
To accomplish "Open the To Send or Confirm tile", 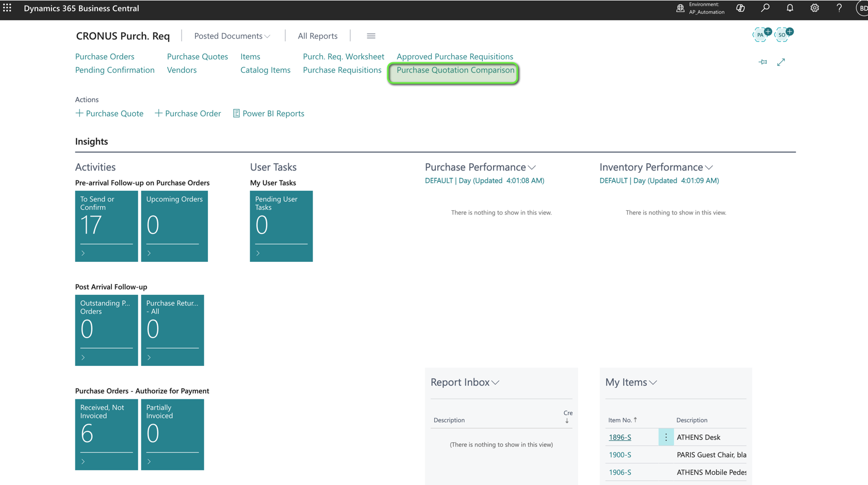I will coord(106,226).
